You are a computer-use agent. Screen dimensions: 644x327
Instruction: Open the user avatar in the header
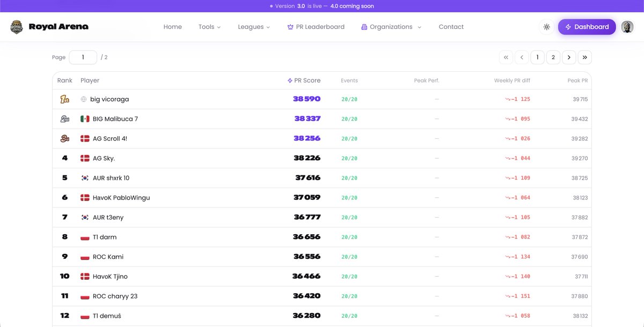(x=627, y=27)
